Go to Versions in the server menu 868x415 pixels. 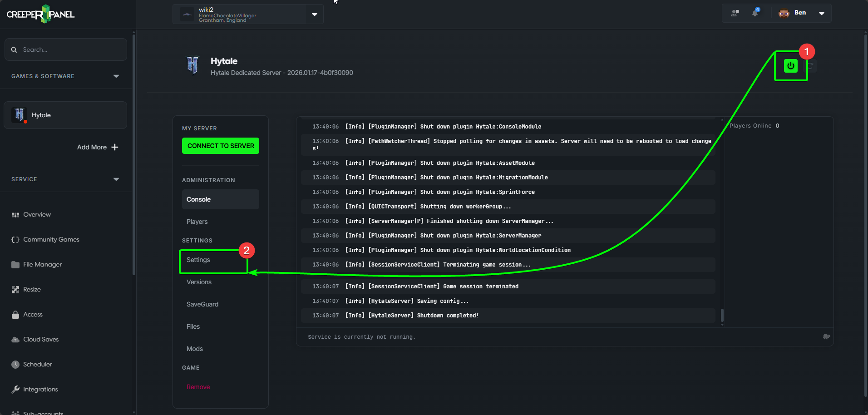(x=199, y=282)
